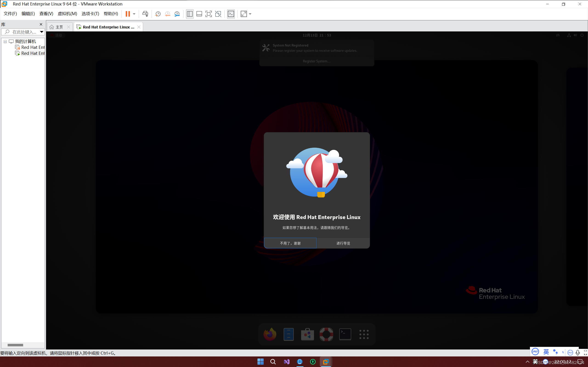Open the snapshot manager icon
This screenshot has height=367, width=588.
[177, 14]
